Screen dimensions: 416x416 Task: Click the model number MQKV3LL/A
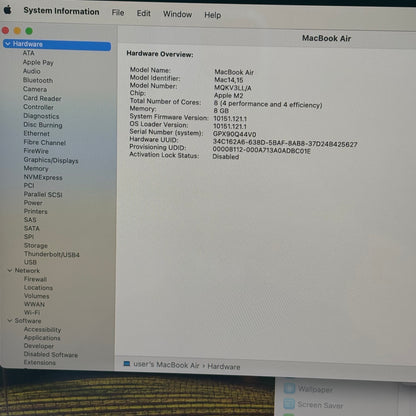coord(233,88)
